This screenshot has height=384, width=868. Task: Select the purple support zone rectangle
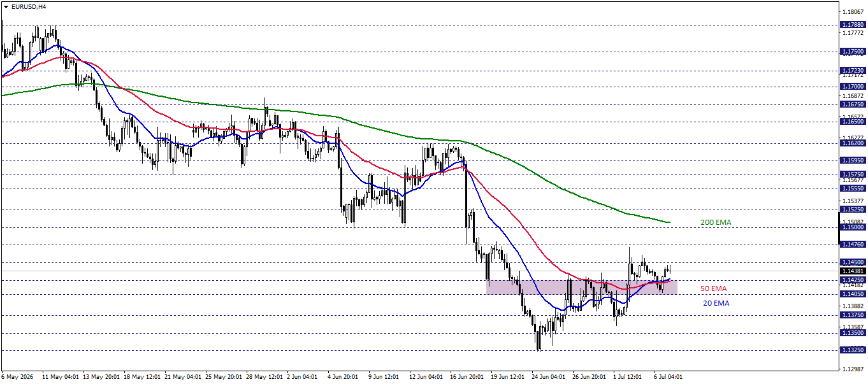[582, 287]
